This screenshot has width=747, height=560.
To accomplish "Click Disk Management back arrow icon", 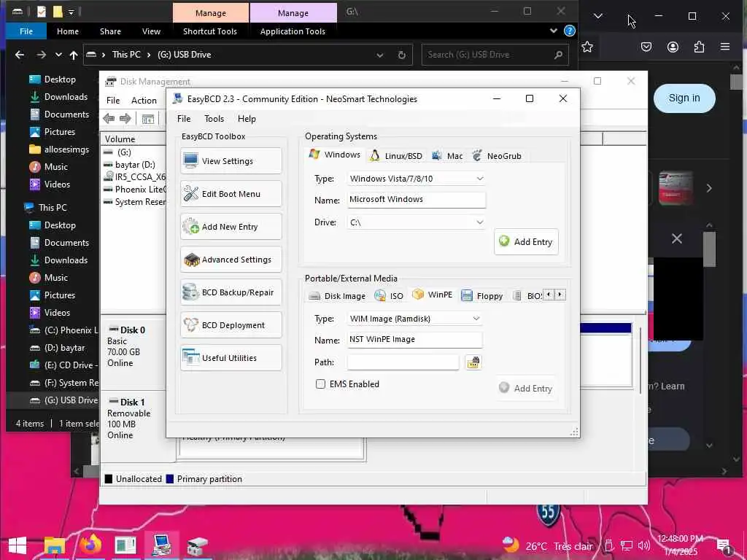I will point(109,119).
